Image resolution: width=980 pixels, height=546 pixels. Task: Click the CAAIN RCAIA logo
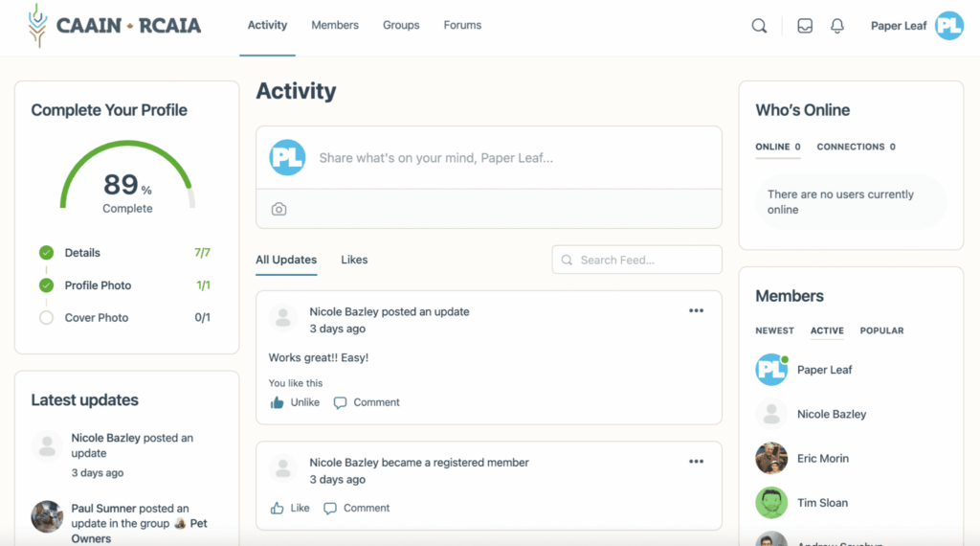pyautogui.click(x=115, y=26)
